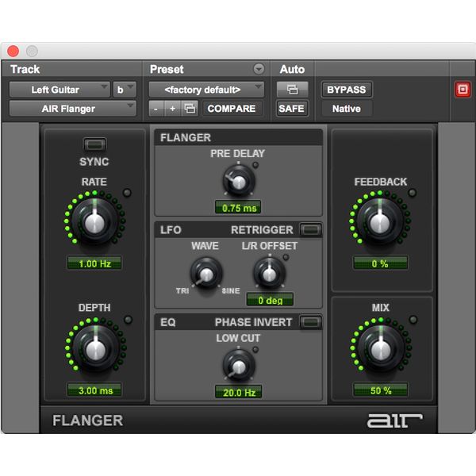
Task: Click the preset settings copy icon
Action: (190, 109)
